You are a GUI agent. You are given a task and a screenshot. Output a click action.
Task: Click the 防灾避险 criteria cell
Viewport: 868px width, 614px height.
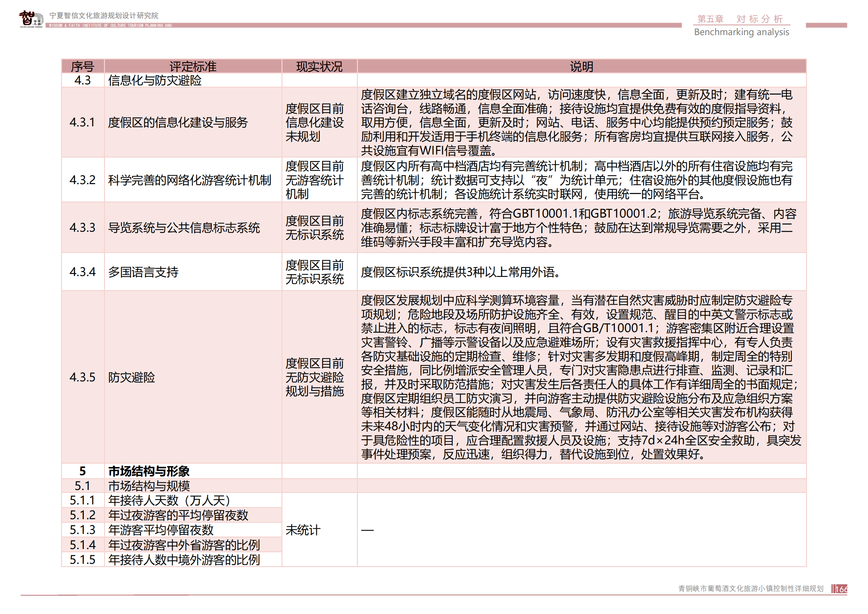coord(132,377)
